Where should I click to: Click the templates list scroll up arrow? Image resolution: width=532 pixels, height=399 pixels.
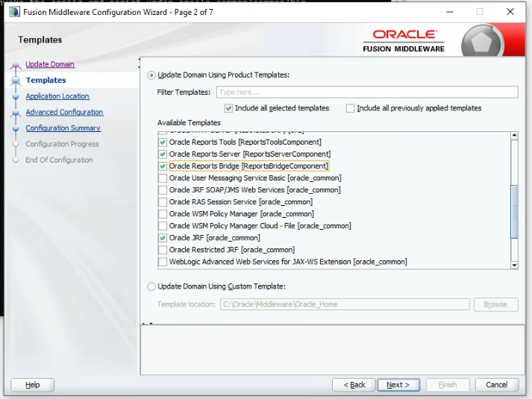pyautogui.click(x=514, y=136)
